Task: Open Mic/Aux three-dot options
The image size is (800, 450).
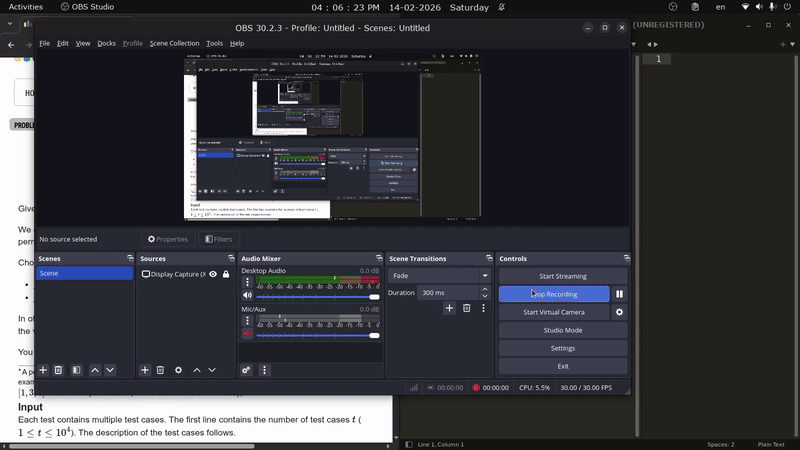Action: [247, 320]
